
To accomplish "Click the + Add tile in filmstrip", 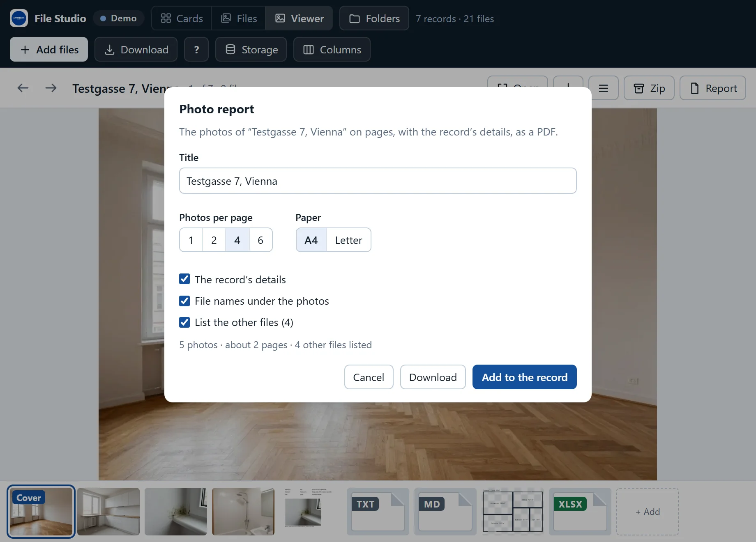I will tap(648, 512).
